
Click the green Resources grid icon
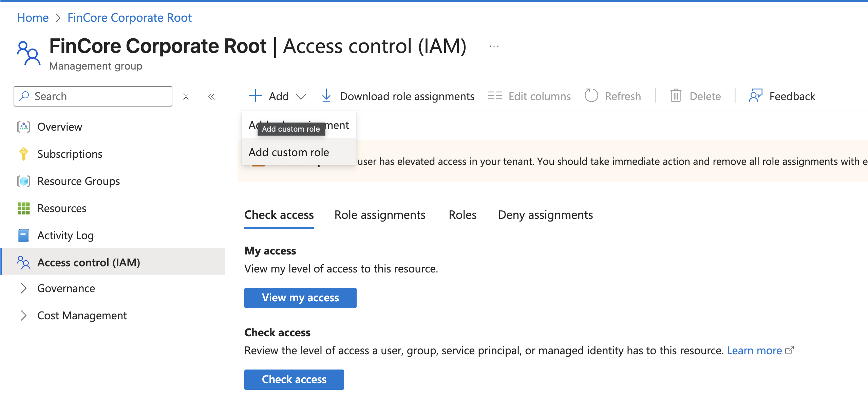coord(23,208)
